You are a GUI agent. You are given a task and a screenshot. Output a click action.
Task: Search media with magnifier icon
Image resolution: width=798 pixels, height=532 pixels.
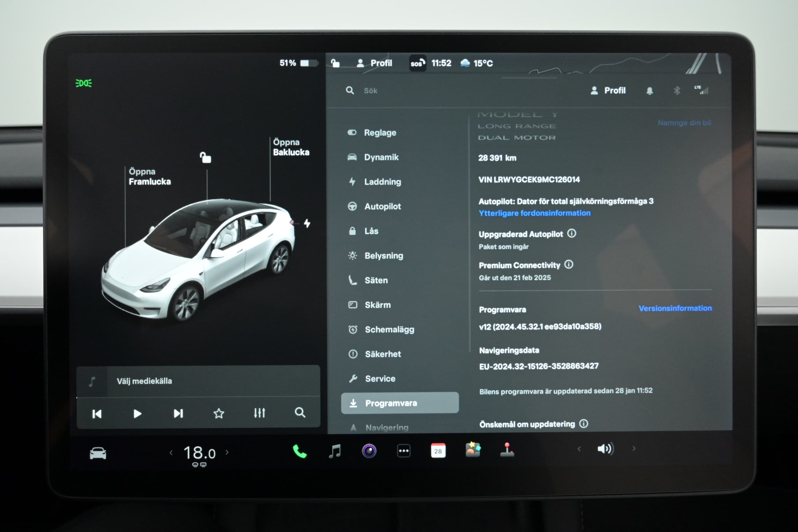click(x=300, y=413)
